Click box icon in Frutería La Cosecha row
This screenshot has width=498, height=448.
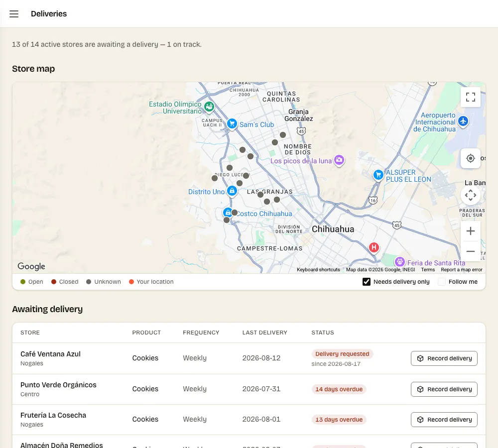coord(420,420)
